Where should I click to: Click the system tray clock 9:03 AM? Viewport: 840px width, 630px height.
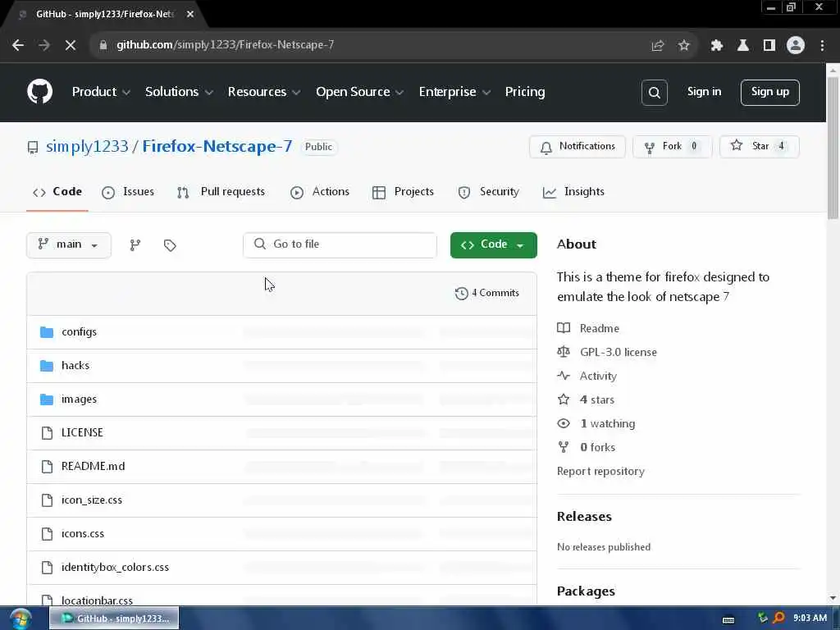(810, 618)
